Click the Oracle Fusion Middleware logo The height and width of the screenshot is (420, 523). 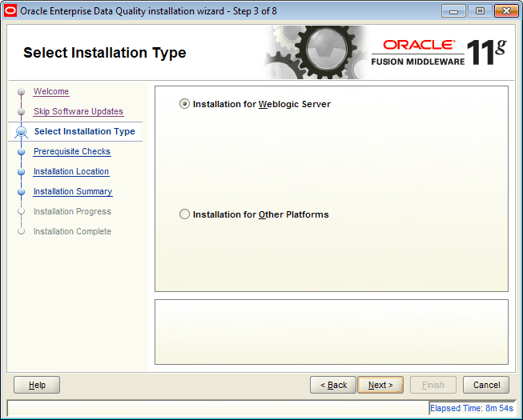439,52
